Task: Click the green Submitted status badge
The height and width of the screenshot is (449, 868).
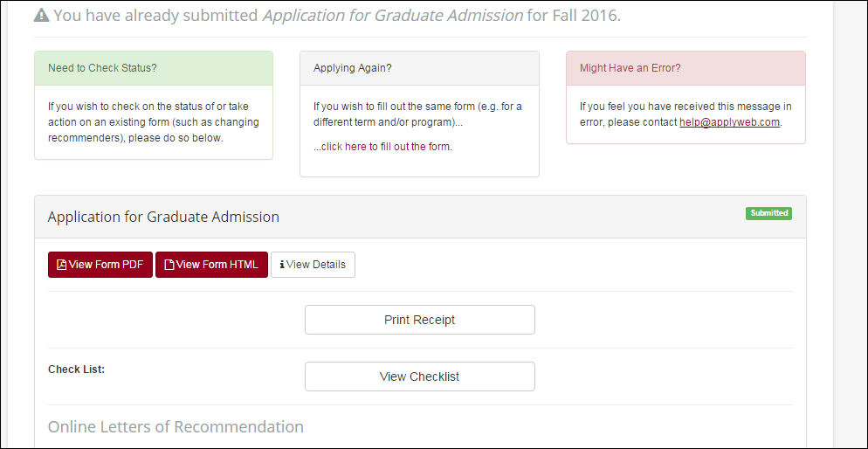Action: (x=768, y=213)
